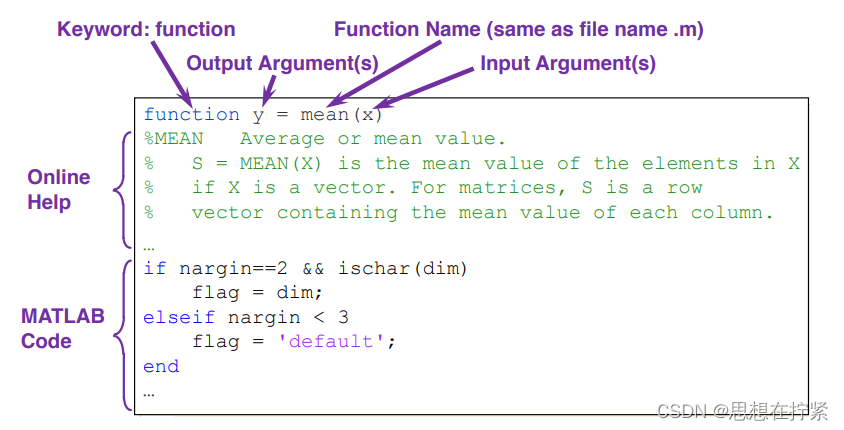Click the line 'if nargin==2 && ischar(dim)'
The height and width of the screenshot is (430, 844).
pos(305,268)
